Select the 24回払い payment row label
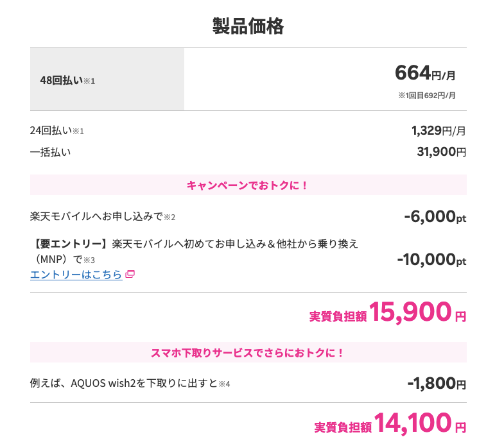Viewport: 504px width, 444px height. point(57,130)
